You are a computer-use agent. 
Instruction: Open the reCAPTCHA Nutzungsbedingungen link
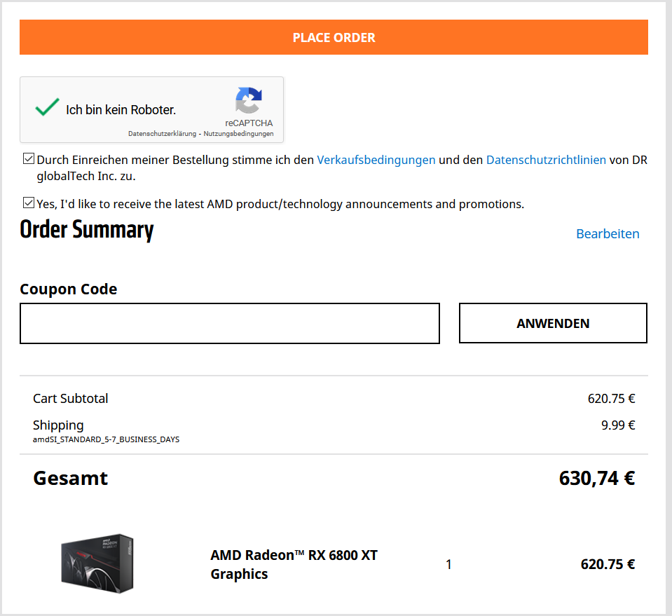(238, 134)
